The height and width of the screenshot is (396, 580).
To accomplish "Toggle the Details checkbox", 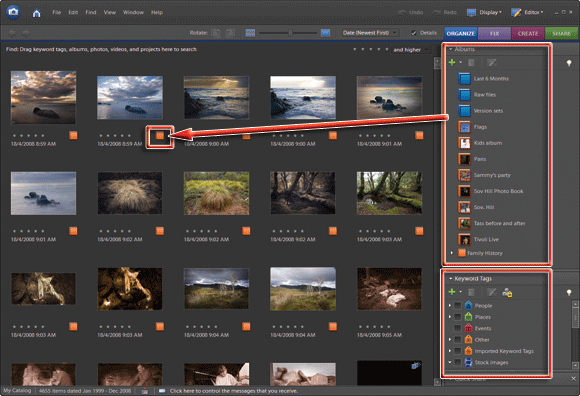I will pyautogui.click(x=414, y=33).
